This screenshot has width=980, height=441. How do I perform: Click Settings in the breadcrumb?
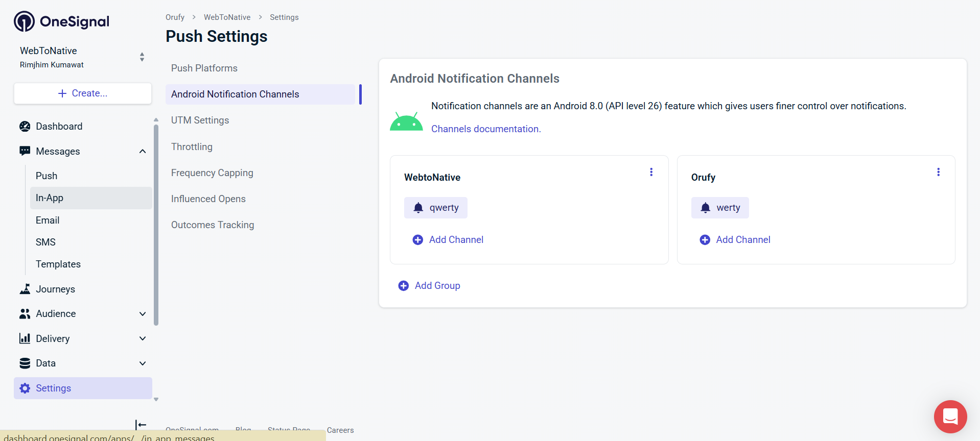(284, 17)
